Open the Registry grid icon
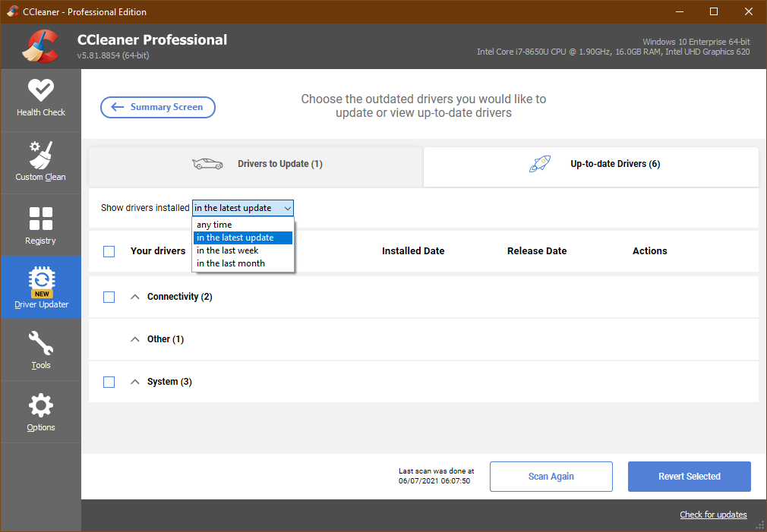The height and width of the screenshot is (532, 767). point(40,219)
